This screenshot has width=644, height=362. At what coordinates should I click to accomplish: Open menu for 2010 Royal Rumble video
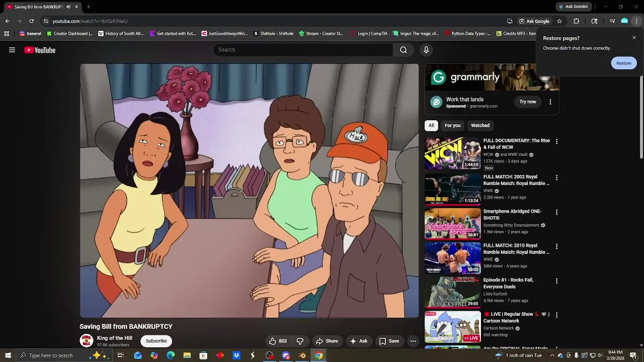pos(556,246)
